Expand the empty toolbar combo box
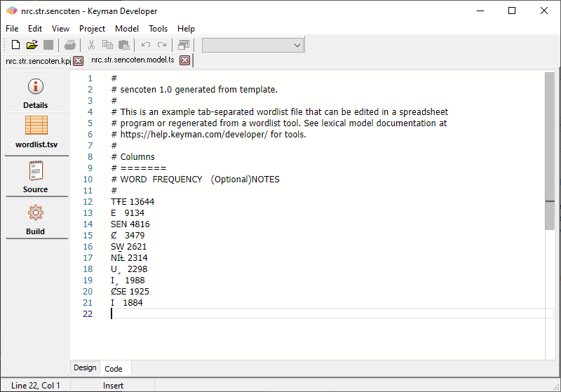This screenshot has width=561, height=392. pyautogui.click(x=297, y=46)
